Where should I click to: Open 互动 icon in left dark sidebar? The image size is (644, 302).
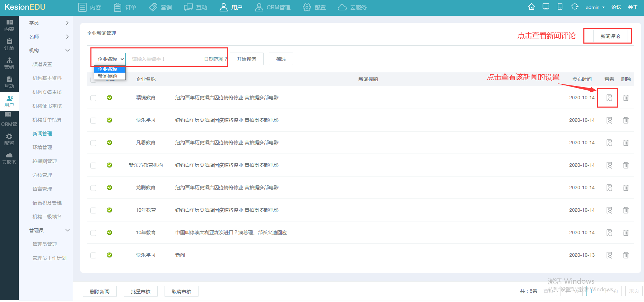9,83
